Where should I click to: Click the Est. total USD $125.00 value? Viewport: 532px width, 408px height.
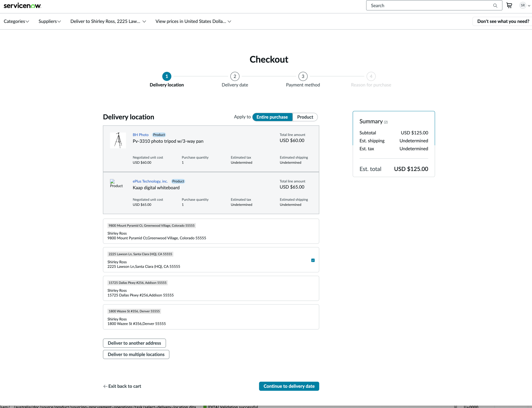pos(411,169)
